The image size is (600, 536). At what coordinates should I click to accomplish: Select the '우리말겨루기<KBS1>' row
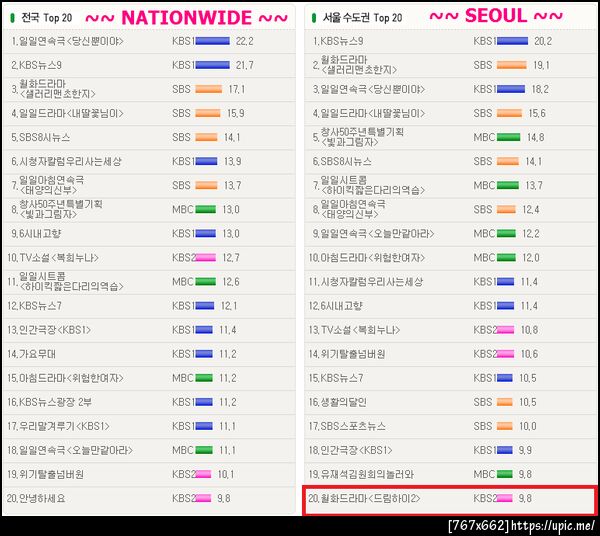click(x=149, y=426)
